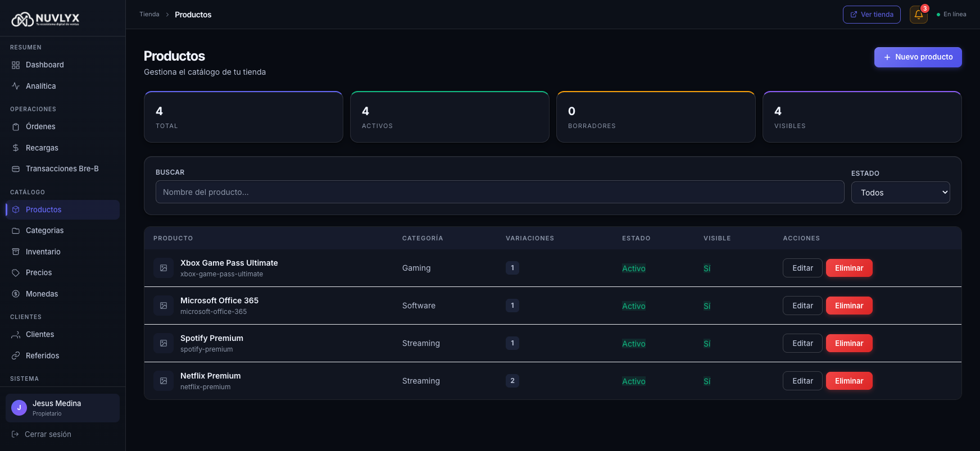Viewport: 980px width, 451px height.
Task: Click the notification bell icon
Action: coord(918,15)
